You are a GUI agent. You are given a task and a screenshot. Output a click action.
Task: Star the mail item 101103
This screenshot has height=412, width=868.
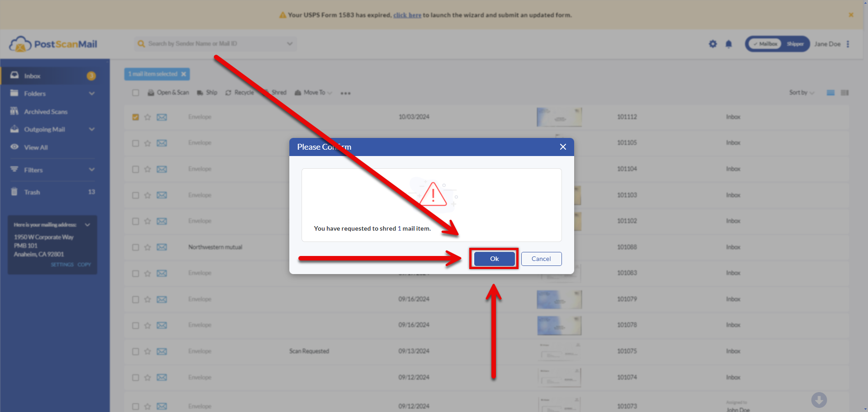147,195
